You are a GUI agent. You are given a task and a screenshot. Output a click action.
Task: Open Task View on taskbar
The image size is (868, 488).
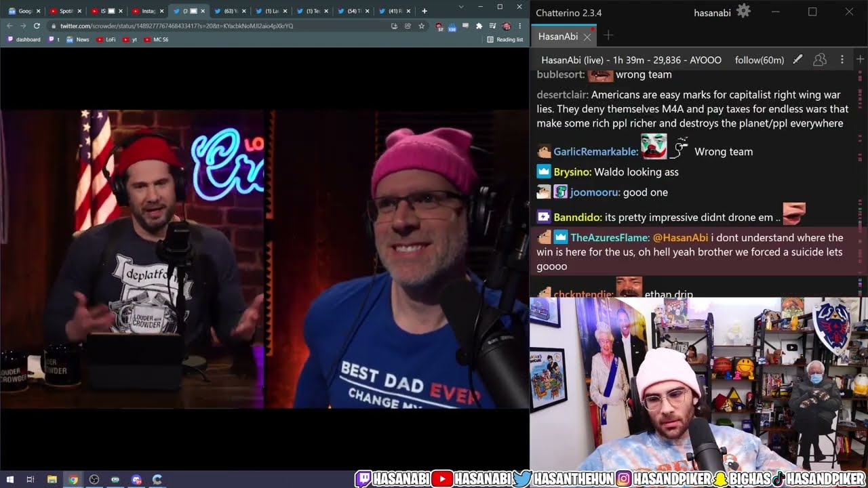click(31, 479)
